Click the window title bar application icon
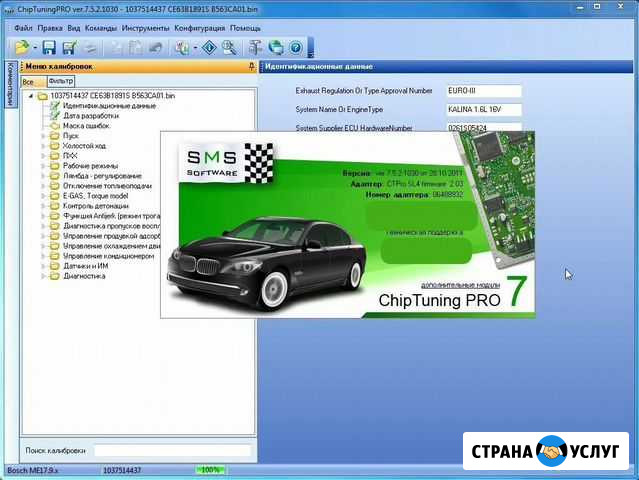 [9, 9]
